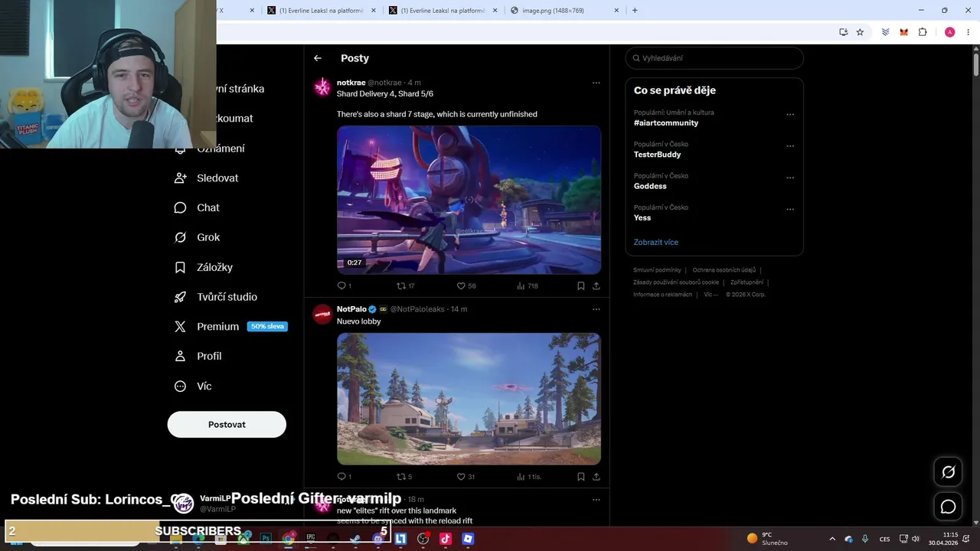This screenshot has width=980, height=551.
Task: Share NotPalo's Nuevo lobby post
Action: coord(596,477)
